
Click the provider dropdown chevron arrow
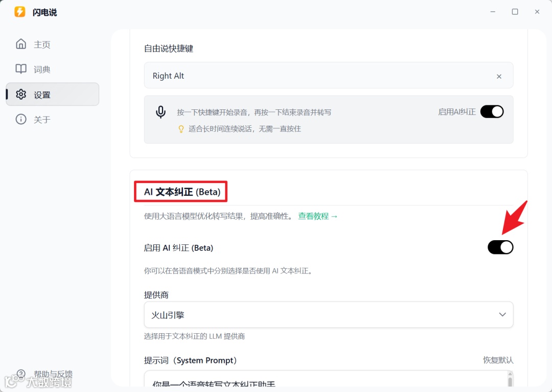502,315
